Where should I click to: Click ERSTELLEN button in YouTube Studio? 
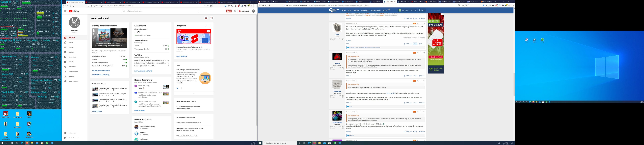pyautogui.click(x=244, y=11)
